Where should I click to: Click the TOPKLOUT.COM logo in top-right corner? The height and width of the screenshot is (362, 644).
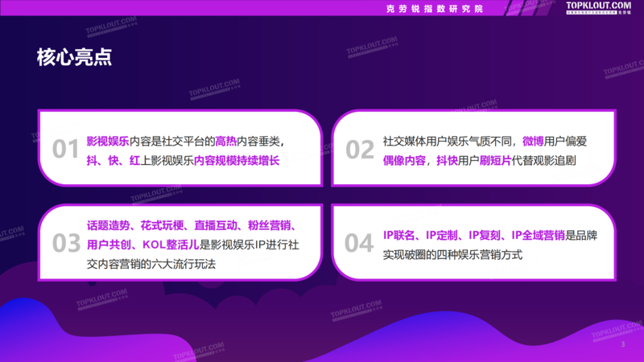point(598,7)
